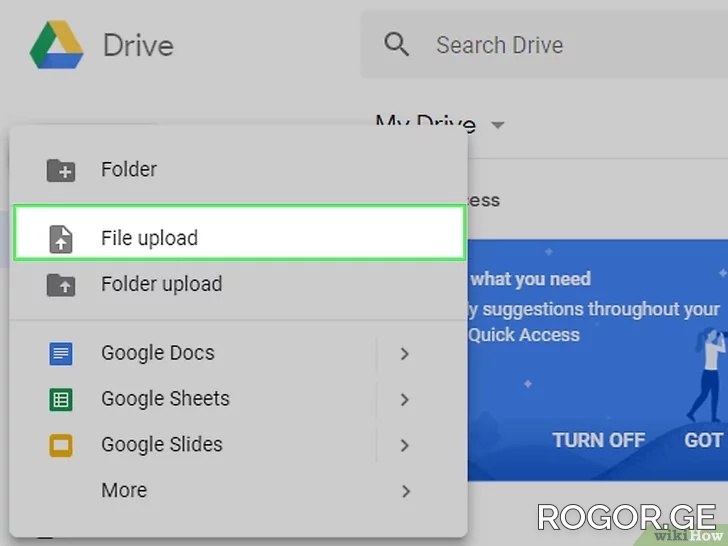The width and height of the screenshot is (728, 546).
Task: Click the yellow Google Slides icon
Action: pos(61,445)
